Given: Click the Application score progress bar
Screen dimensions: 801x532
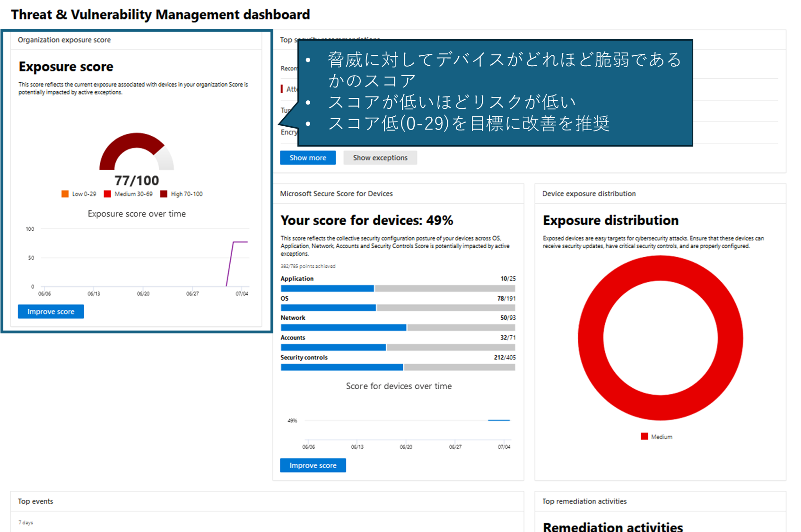Looking at the screenshot, I should [x=398, y=288].
